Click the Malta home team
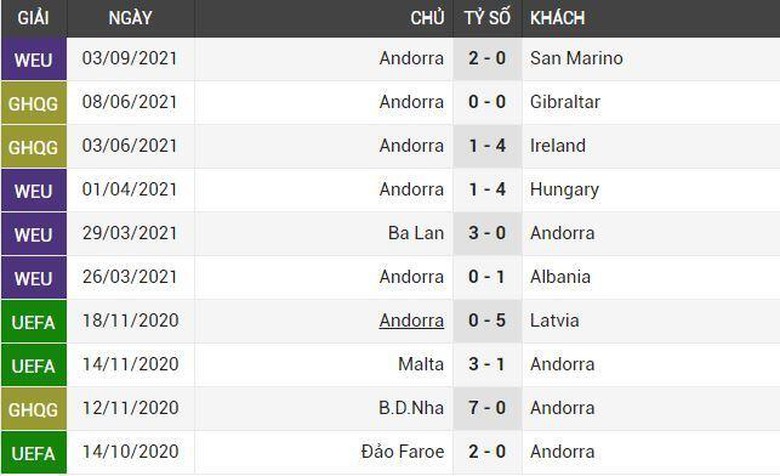780x476 pixels. [x=421, y=364]
